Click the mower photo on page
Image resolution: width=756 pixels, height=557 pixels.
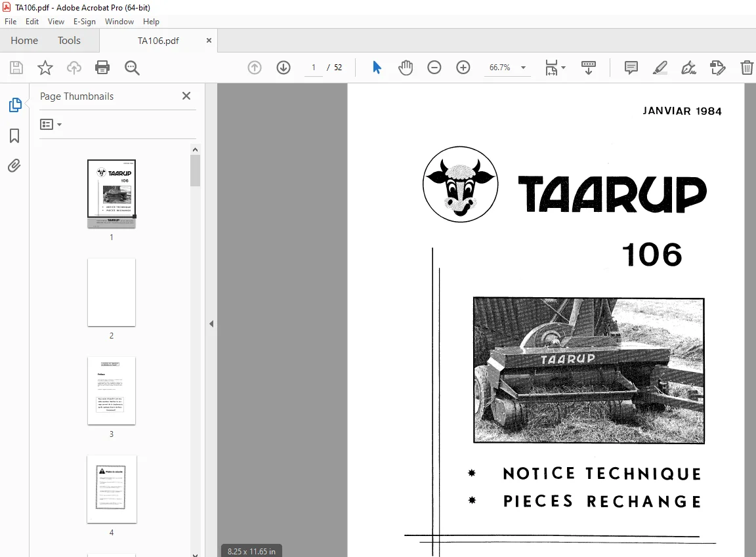[589, 370]
